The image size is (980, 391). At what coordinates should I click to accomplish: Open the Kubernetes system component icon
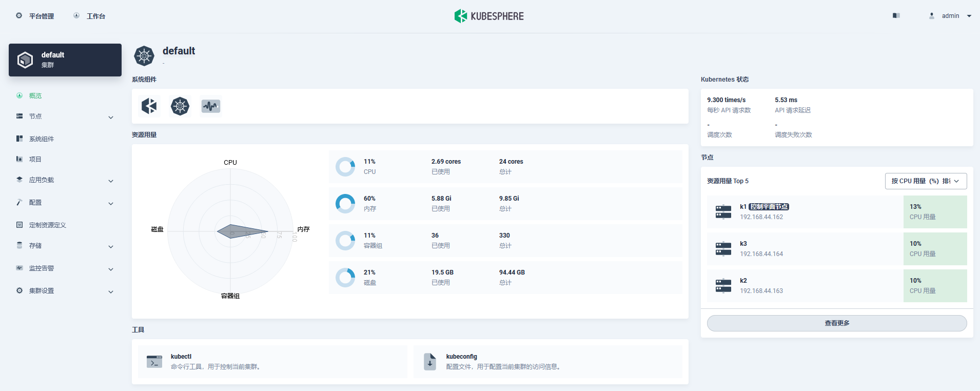(180, 106)
